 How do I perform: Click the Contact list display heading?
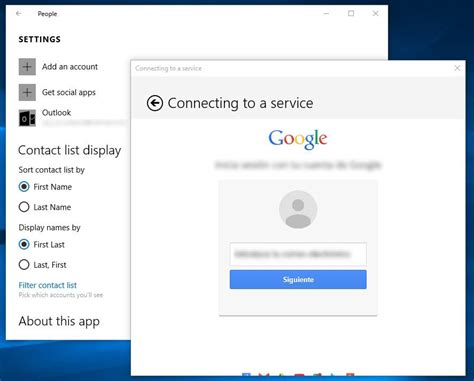[70, 150]
